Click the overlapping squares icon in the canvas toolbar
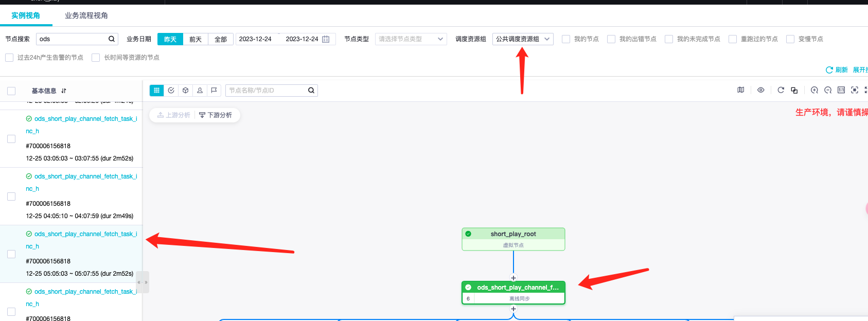The height and width of the screenshot is (321, 868). [x=794, y=90]
